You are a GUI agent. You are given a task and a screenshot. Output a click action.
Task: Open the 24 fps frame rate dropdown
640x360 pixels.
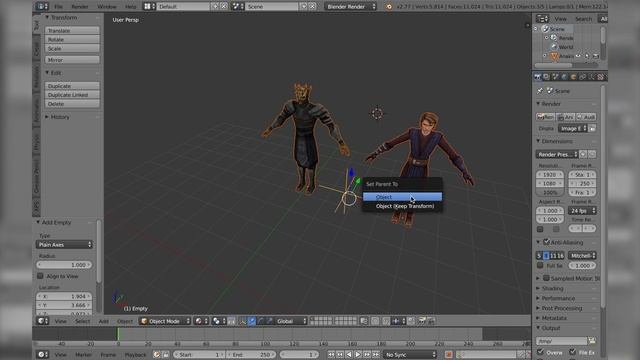point(582,211)
